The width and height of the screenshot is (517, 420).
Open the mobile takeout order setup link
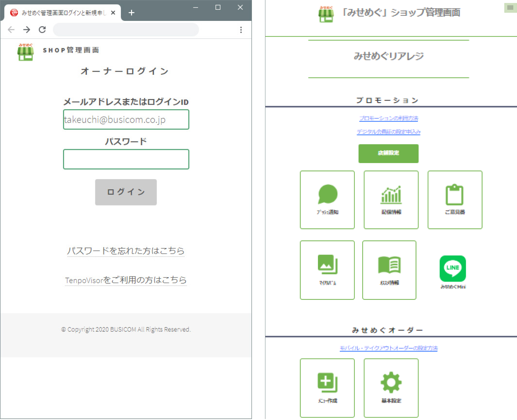(x=388, y=348)
